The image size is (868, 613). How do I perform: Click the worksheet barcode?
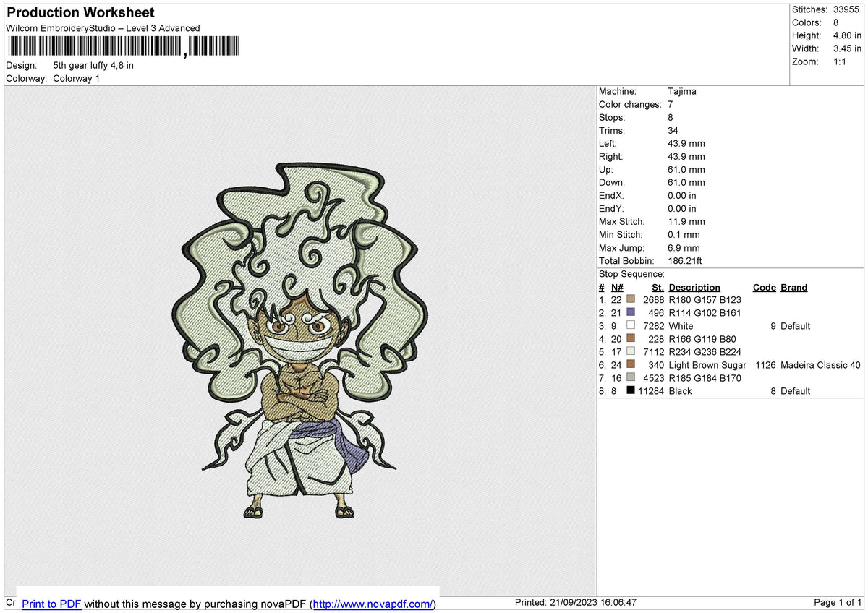pyautogui.click(x=124, y=47)
